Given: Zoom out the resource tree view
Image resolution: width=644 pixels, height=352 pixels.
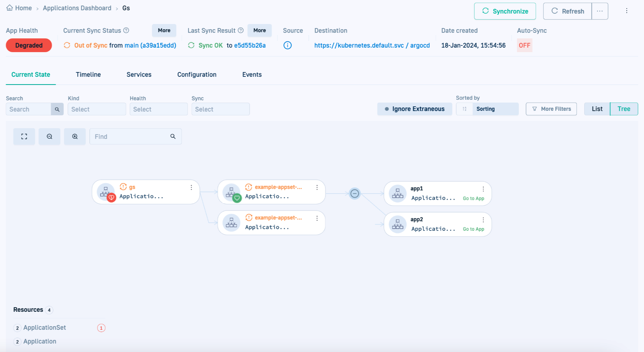Looking at the screenshot, I should pyautogui.click(x=50, y=137).
